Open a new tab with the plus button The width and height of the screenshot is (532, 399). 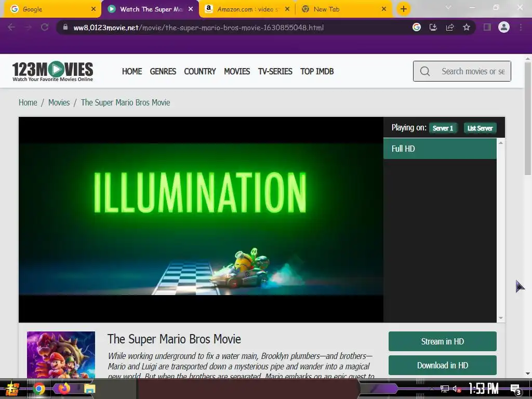(403, 9)
